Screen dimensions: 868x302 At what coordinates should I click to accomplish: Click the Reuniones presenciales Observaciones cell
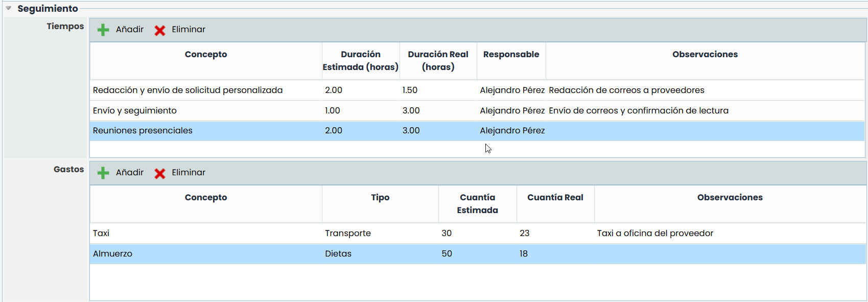click(705, 131)
